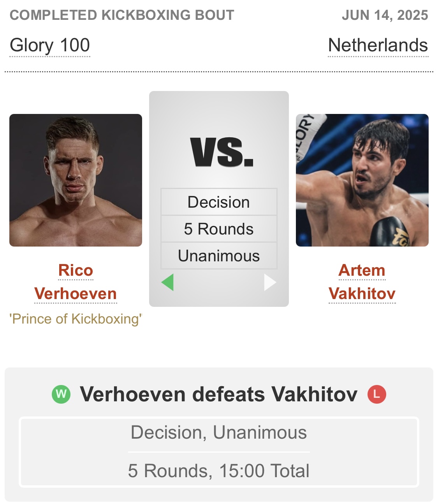
Task: Open Artem Vakhitov's fighter photo
Action: tap(362, 180)
